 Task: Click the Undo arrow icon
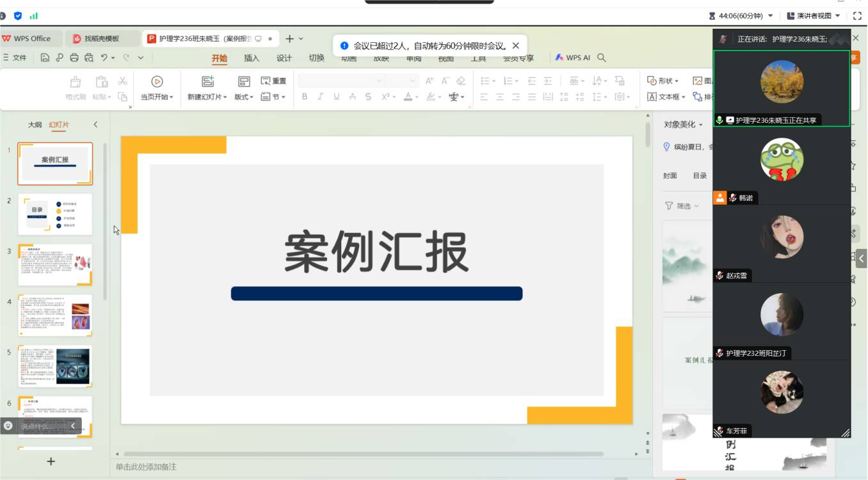coord(104,58)
